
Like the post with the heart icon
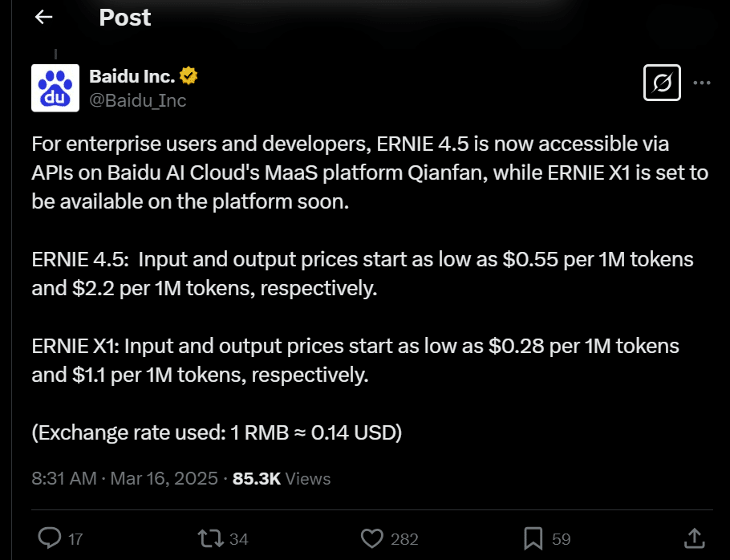(372, 538)
